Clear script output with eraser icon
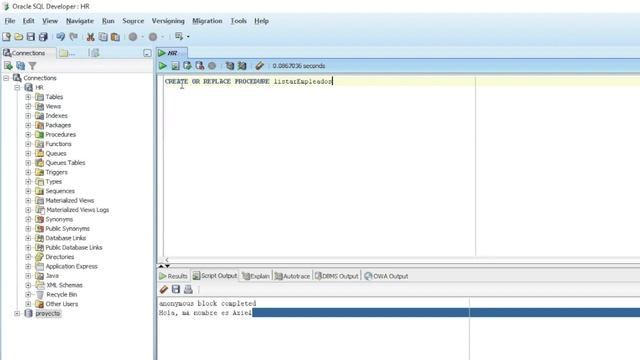Image resolution: width=640 pixels, height=360 pixels. click(x=164, y=289)
